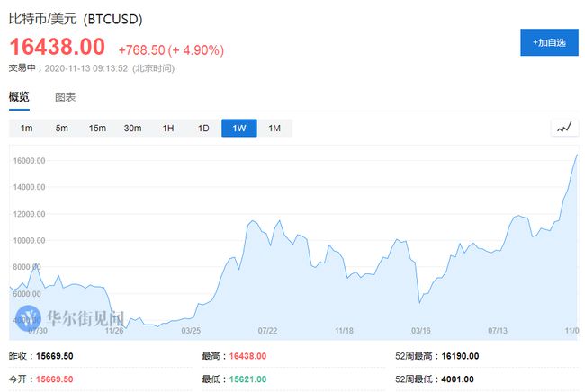Select the 15m timeframe

97,129
